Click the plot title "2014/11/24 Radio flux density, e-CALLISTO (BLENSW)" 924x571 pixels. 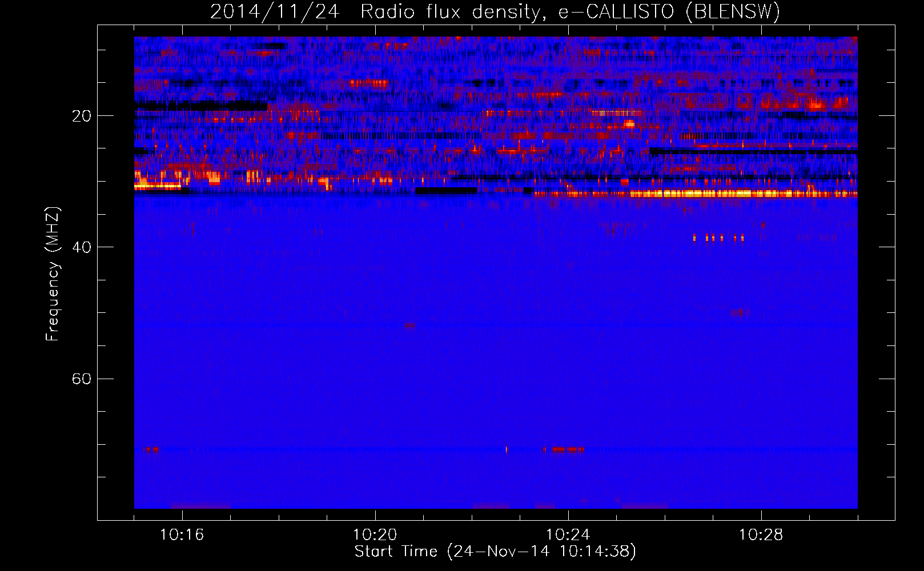tap(495, 11)
